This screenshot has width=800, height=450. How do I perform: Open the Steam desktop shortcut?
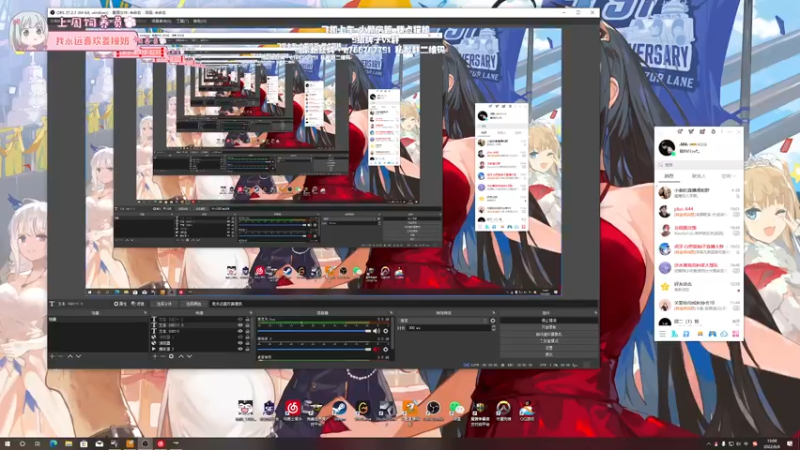coord(339,410)
